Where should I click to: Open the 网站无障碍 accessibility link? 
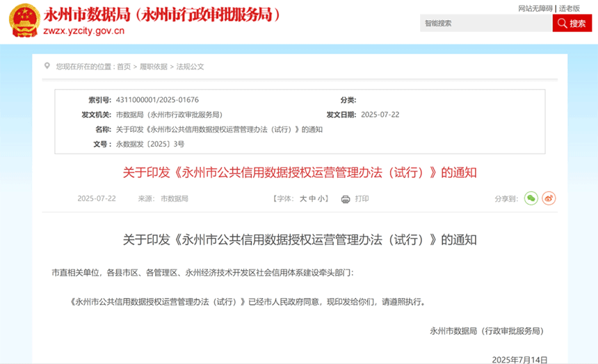[535, 8]
